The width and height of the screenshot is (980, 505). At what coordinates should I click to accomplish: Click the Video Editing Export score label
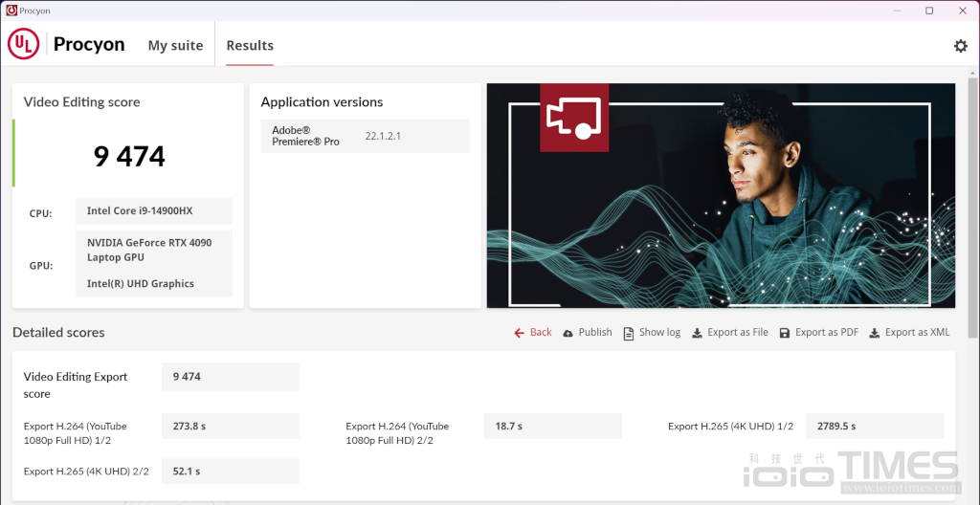[x=76, y=385]
